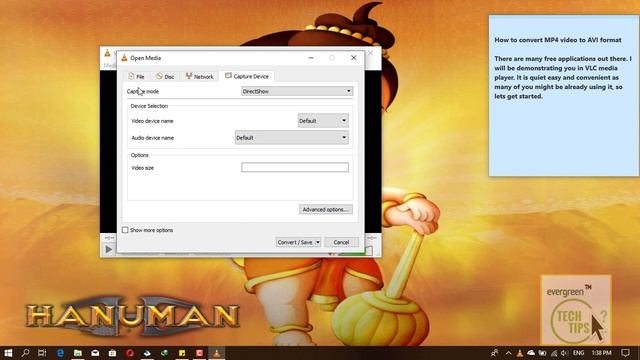Open the Windows Start menu
The height and width of the screenshot is (360, 640).
[8, 353]
